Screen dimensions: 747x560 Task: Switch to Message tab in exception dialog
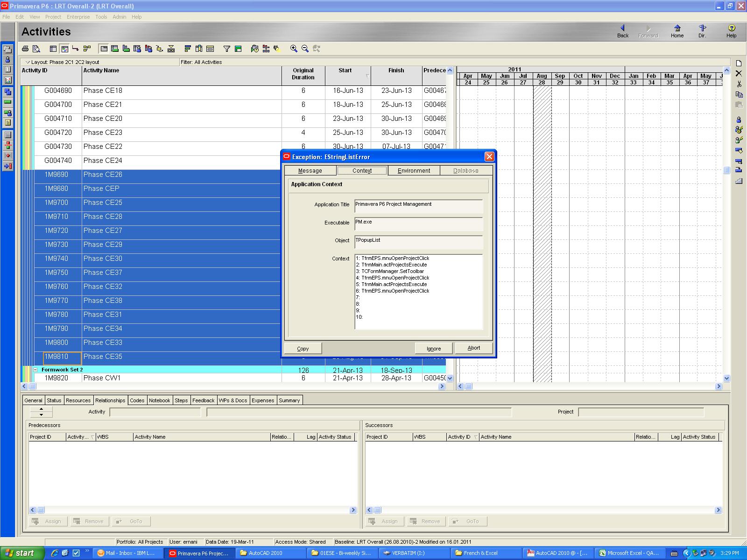coord(310,171)
